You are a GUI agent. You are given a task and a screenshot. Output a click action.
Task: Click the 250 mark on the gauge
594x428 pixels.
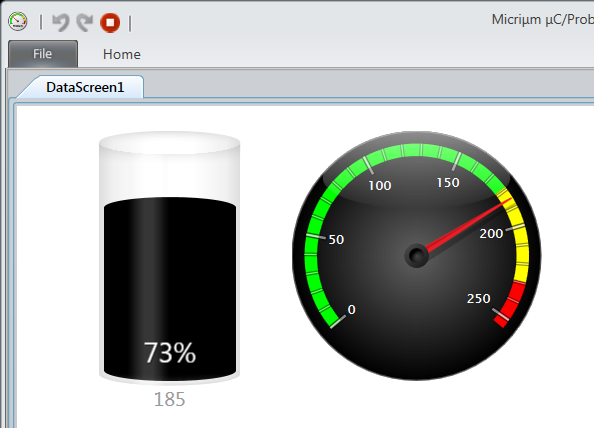point(478,298)
